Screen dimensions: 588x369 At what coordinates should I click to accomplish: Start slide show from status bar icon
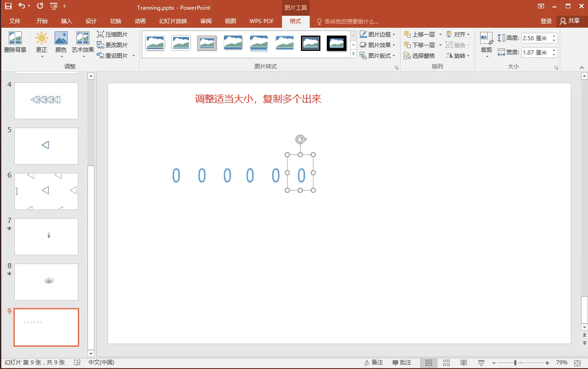pos(481,363)
